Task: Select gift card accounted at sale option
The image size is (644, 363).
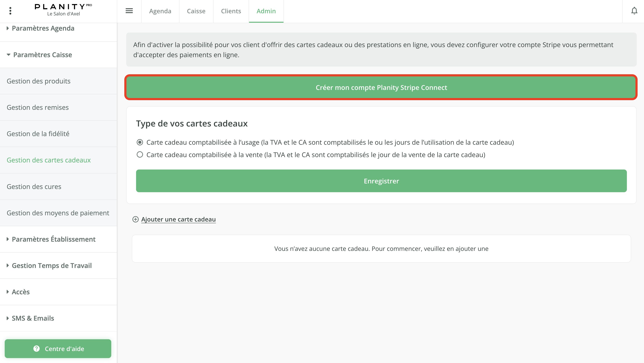Action: (140, 155)
